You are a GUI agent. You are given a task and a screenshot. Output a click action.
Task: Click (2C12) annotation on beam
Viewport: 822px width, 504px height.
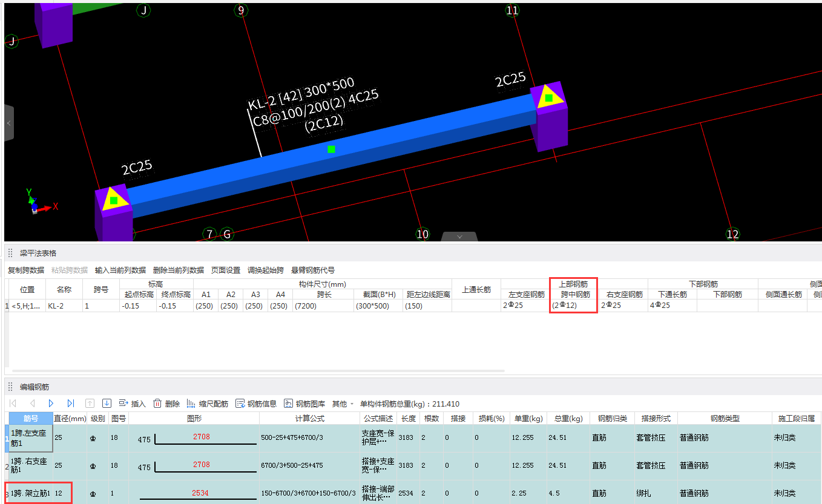pyautogui.click(x=324, y=123)
